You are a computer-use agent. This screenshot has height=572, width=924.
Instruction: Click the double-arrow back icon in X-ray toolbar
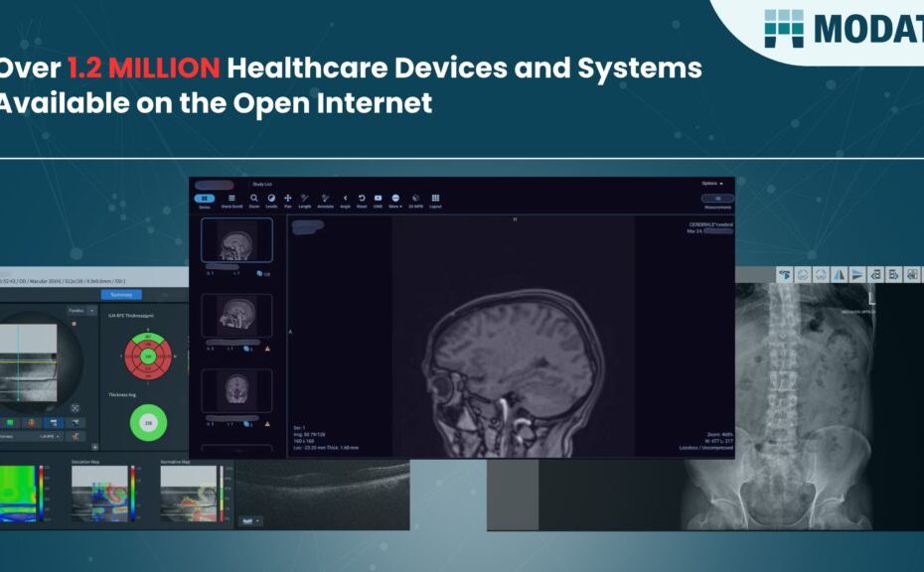tap(912, 274)
